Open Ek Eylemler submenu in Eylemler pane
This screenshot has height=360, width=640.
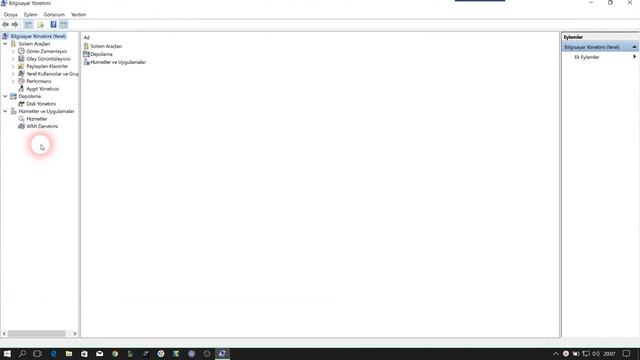(587, 57)
